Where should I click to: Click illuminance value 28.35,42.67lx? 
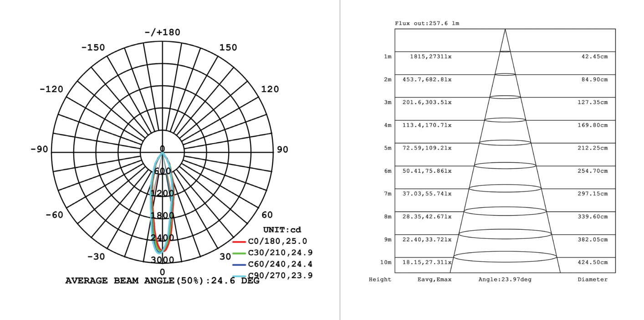pyautogui.click(x=427, y=217)
